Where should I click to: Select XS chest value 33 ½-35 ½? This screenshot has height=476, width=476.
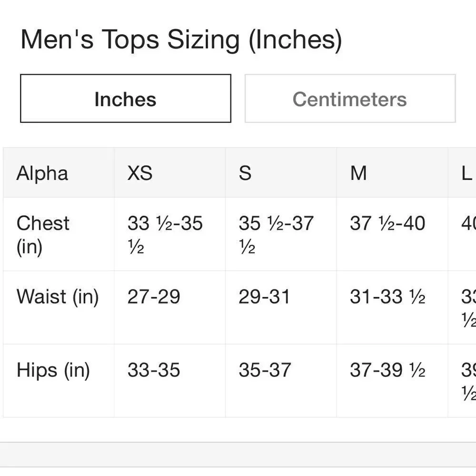pos(165,235)
